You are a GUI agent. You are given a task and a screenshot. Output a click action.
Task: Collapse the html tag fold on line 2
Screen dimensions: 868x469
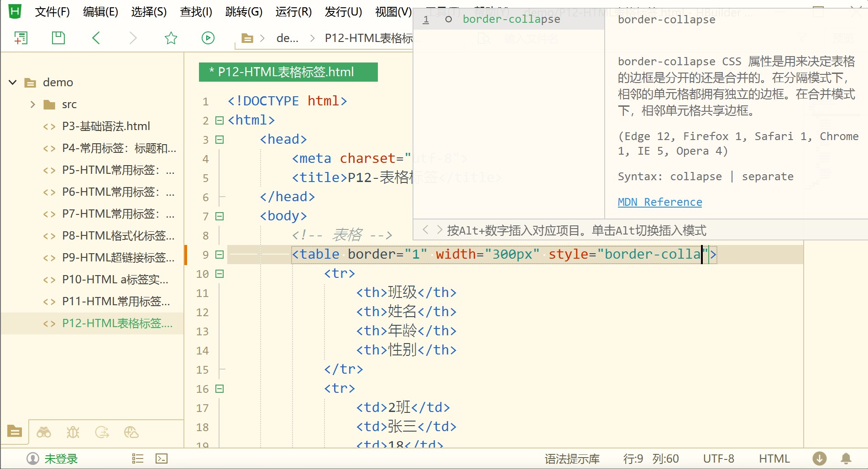click(220, 120)
